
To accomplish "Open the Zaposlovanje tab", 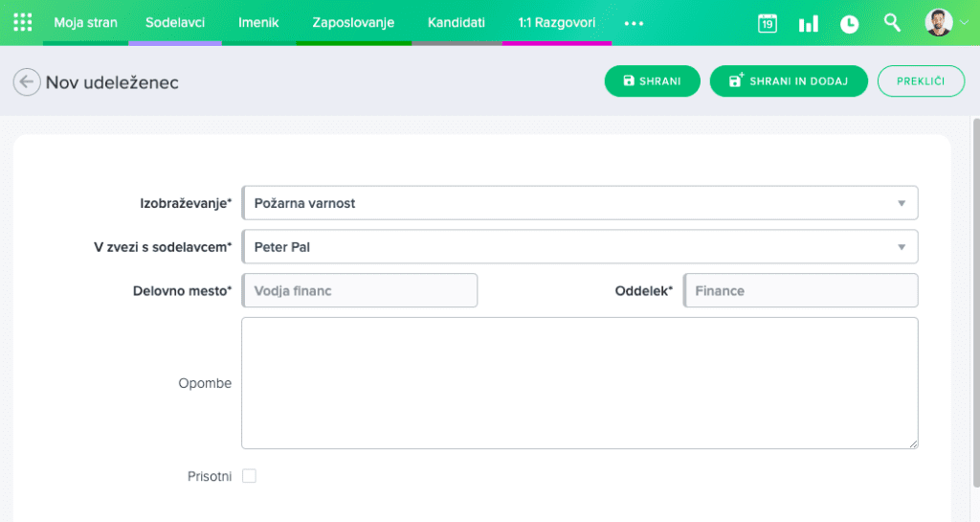I will pos(353,22).
